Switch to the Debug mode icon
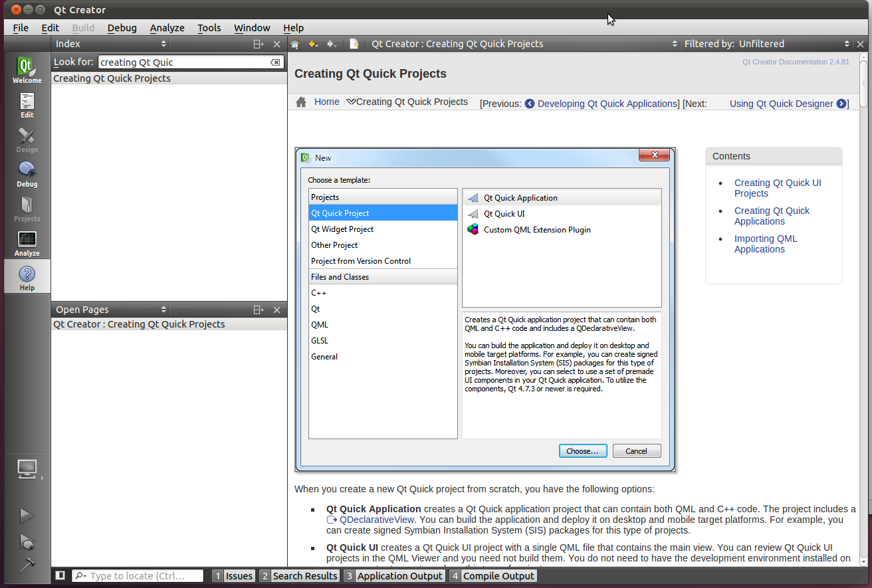 (27, 174)
